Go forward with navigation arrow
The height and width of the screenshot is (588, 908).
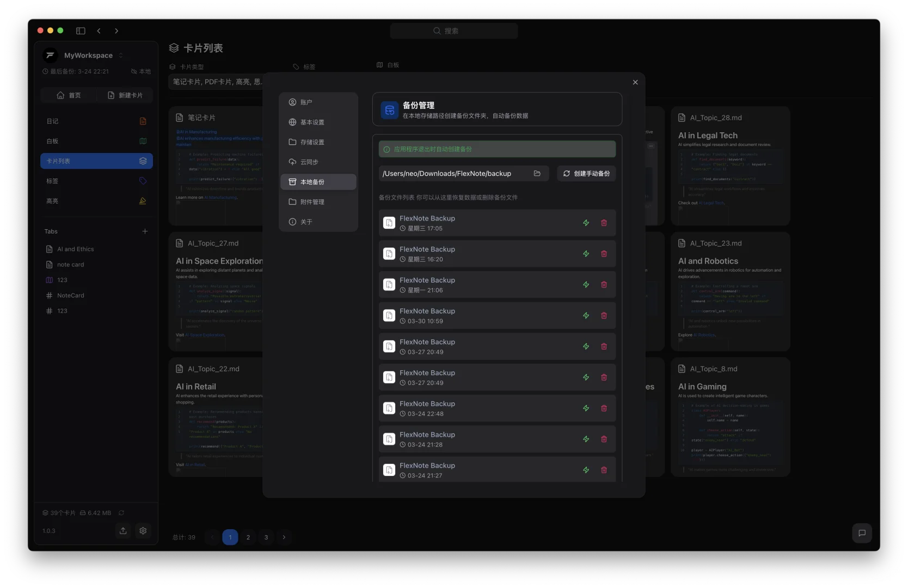pos(116,31)
